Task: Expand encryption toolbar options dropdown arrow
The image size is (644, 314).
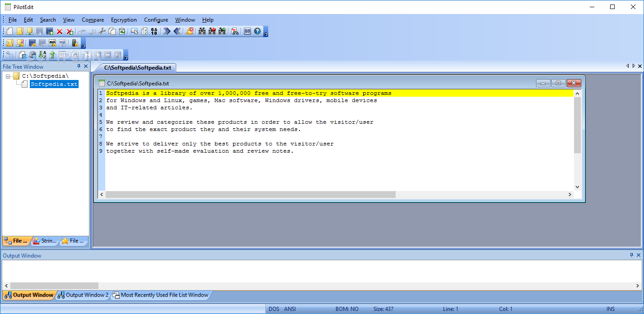Action: [x=84, y=44]
